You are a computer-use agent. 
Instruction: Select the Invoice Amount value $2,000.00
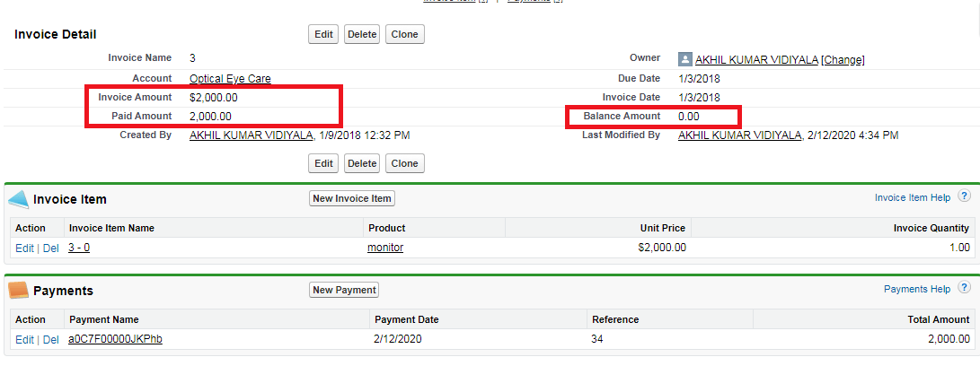tap(213, 98)
